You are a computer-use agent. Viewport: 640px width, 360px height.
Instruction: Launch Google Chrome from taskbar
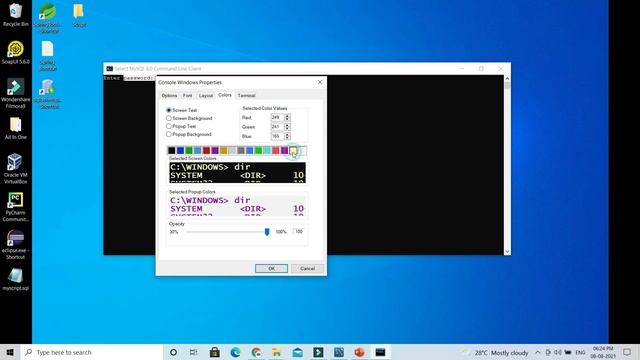click(x=256, y=352)
